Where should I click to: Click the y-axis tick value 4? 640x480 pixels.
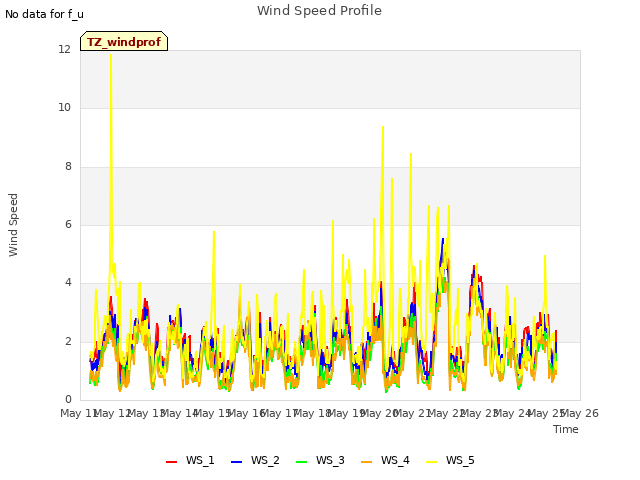(68, 282)
